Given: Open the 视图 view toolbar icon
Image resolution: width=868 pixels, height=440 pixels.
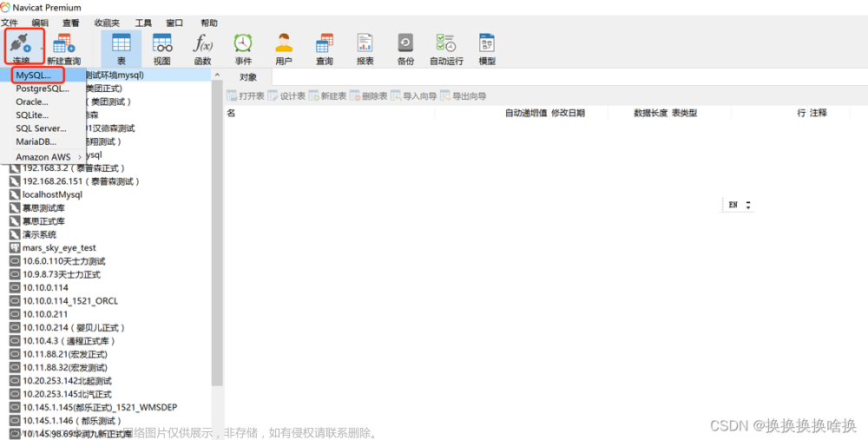Looking at the screenshot, I should (161, 48).
